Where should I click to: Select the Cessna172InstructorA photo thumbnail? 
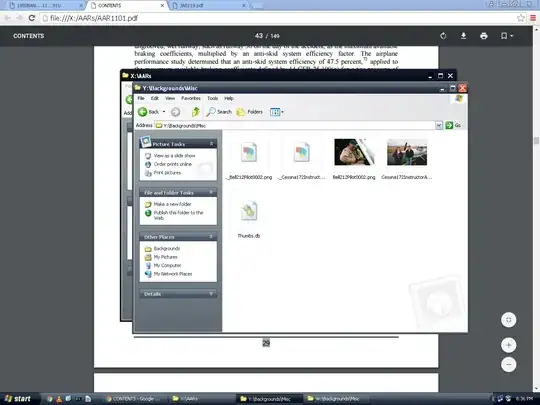[407, 152]
